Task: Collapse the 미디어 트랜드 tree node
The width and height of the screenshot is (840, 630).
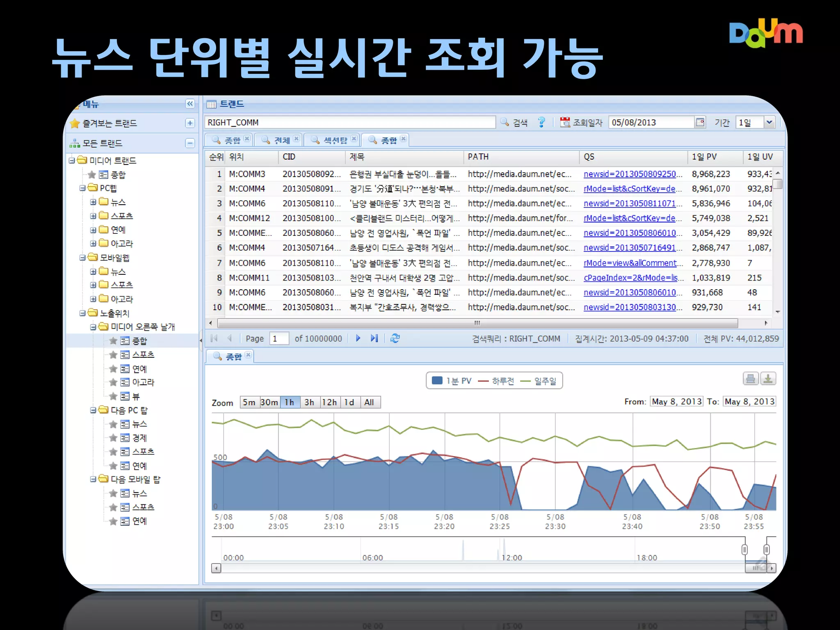Action: click(72, 160)
